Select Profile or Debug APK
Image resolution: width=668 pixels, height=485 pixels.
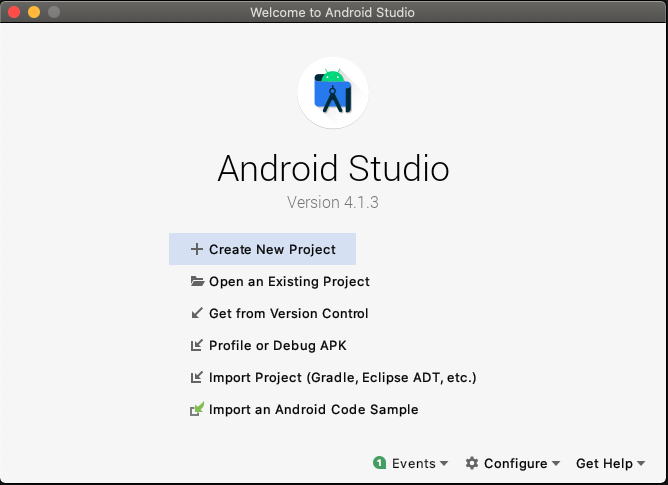coord(278,345)
